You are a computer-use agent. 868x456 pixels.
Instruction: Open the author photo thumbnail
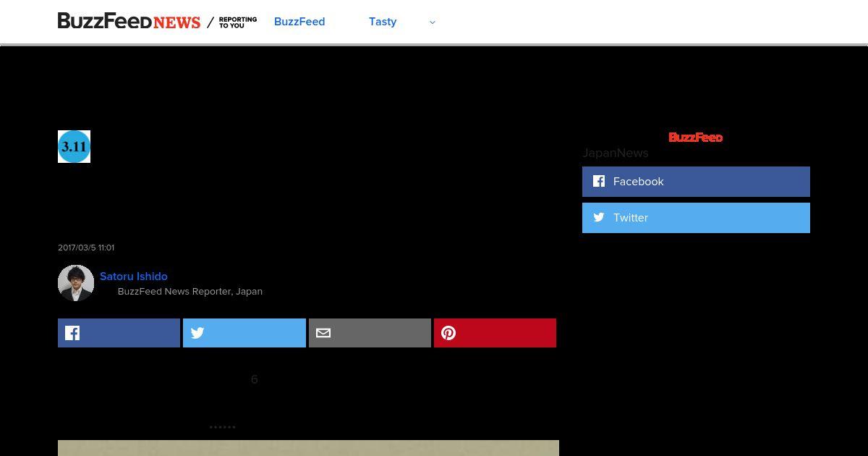pyautogui.click(x=76, y=282)
